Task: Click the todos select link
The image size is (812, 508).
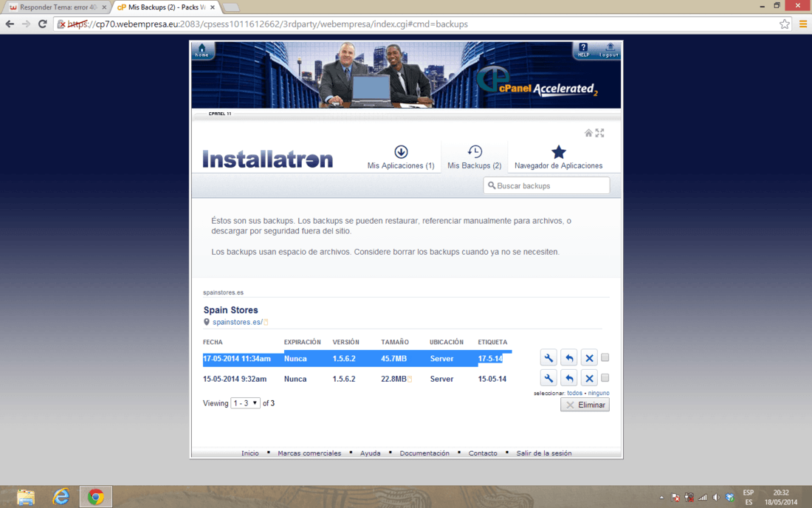Action: [x=574, y=393]
